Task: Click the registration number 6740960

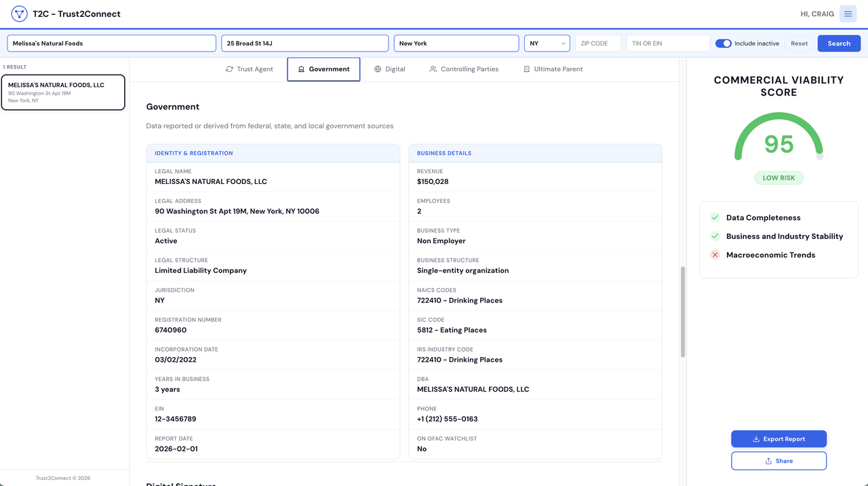Action: click(171, 331)
